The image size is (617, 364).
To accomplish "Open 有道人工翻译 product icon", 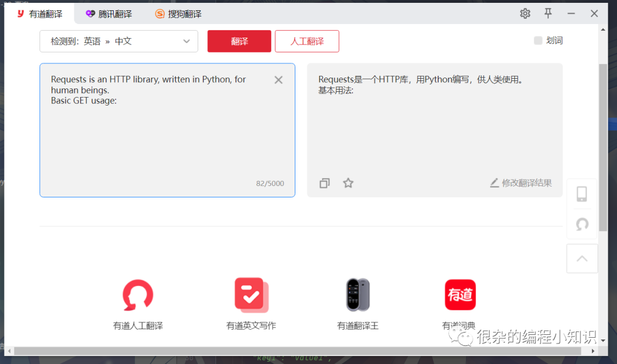I will click(138, 295).
